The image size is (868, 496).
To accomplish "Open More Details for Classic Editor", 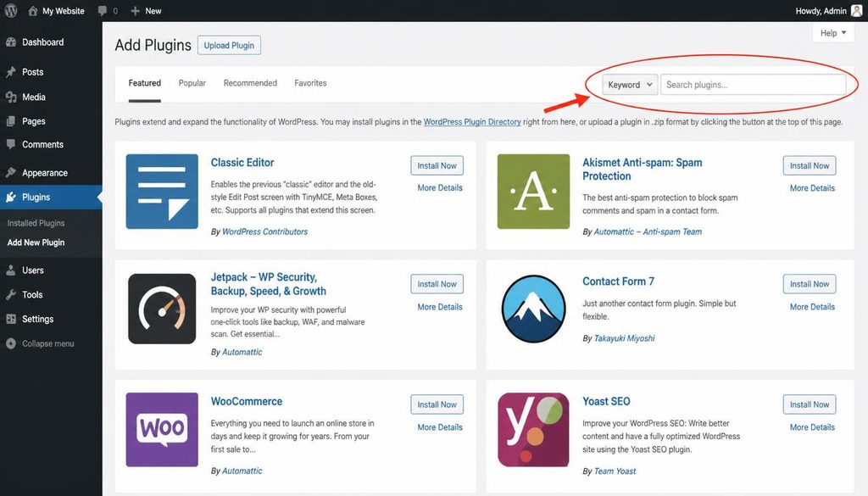I will (440, 187).
